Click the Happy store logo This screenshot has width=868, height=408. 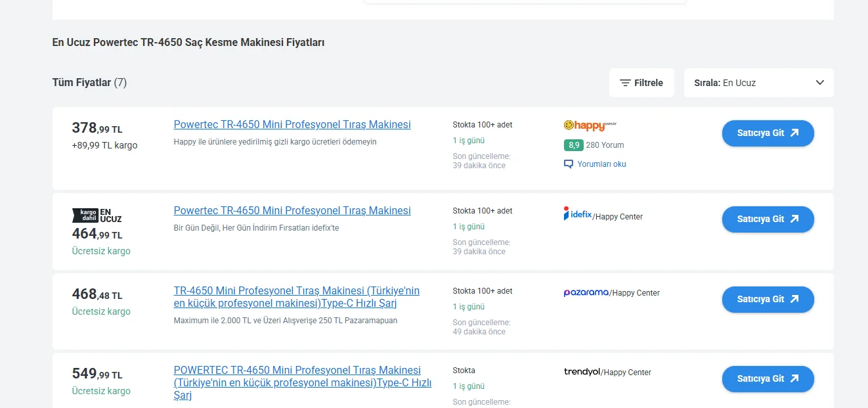click(x=590, y=125)
